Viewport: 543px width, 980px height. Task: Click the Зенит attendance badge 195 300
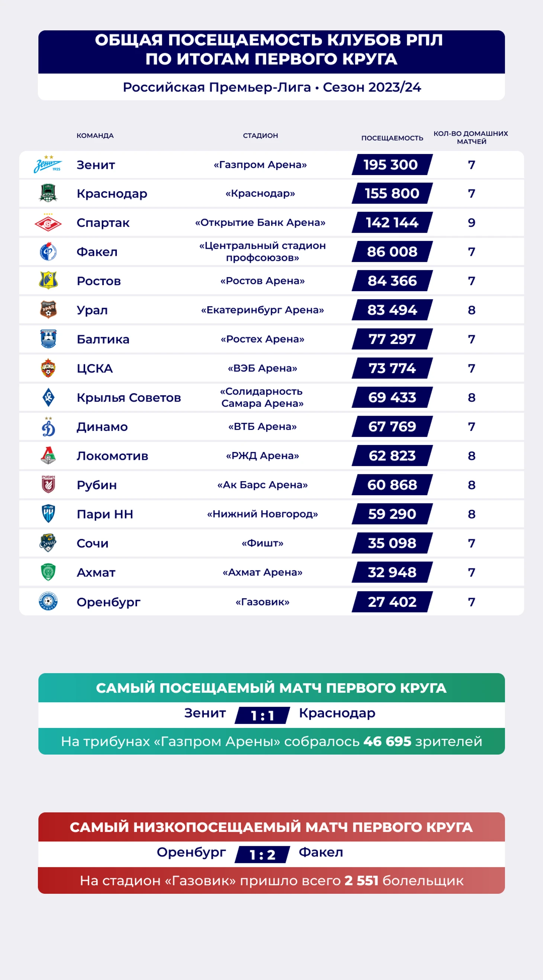point(392,164)
